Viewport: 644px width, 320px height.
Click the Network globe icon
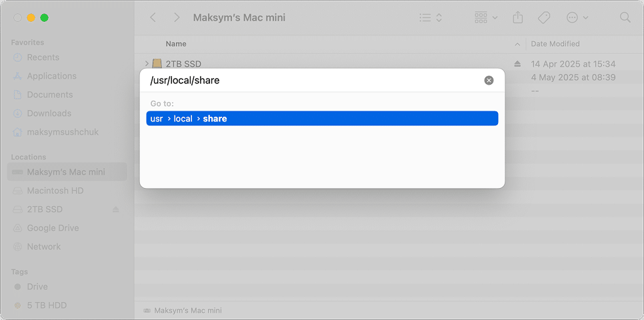[17, 247]
